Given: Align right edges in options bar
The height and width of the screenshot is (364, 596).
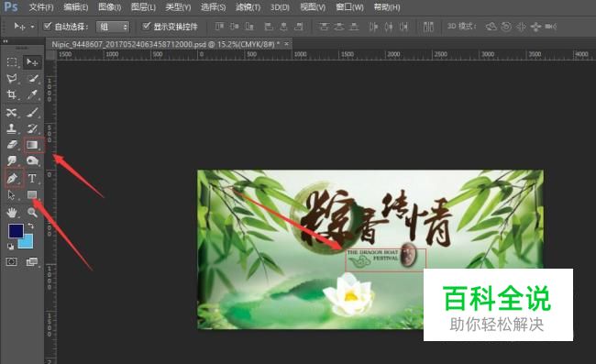Looking at the screenshot, I should (299, 27).
